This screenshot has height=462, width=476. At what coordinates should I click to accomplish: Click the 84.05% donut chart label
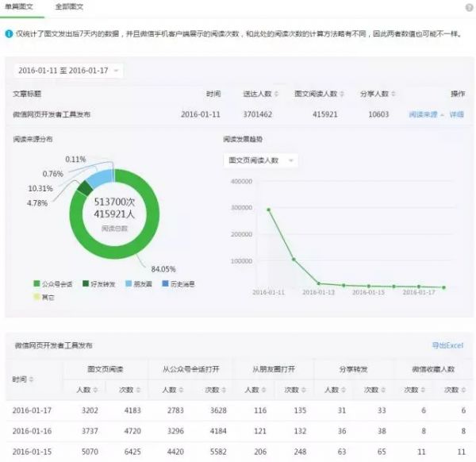pyautogui.click(x=163, y=269)
